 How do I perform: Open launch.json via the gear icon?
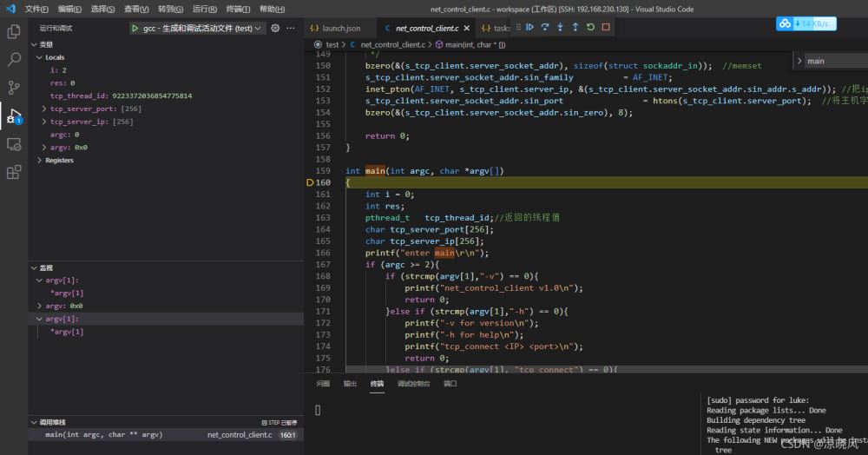click(275, 29)
